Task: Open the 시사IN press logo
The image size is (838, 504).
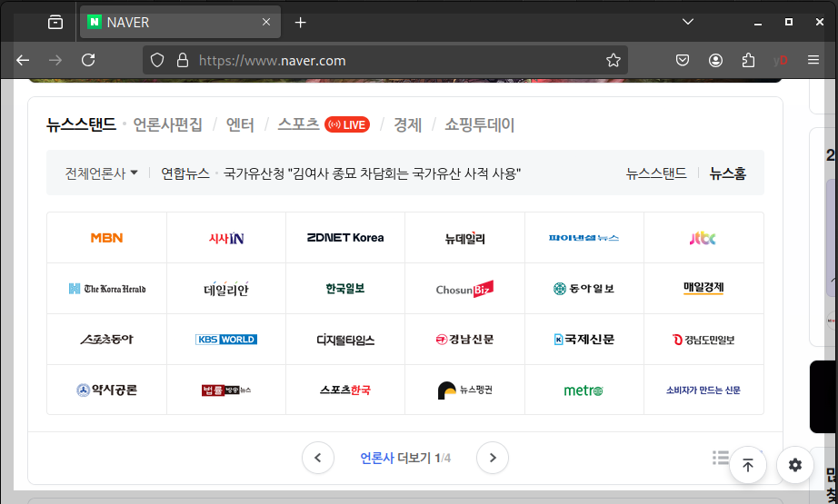Action: click(226, 238)
